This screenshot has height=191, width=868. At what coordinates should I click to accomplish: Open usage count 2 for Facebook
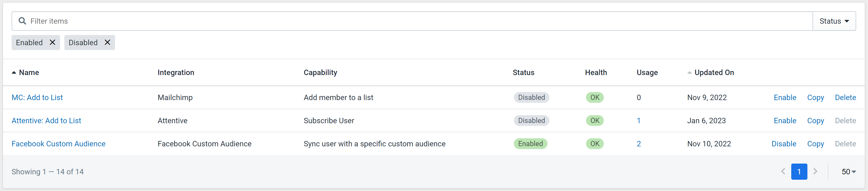click(639, 144)
